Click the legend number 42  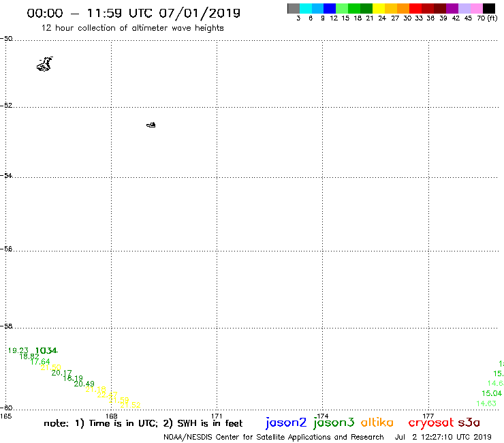pos(456,18)
